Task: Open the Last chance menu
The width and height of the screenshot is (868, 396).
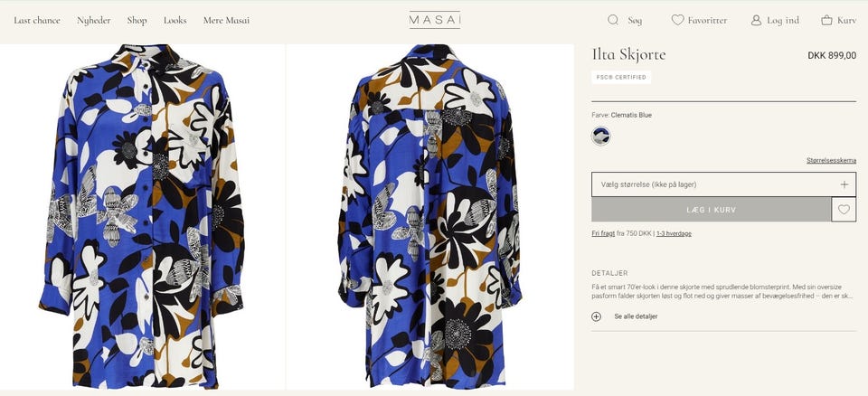Action: [37, 20]
